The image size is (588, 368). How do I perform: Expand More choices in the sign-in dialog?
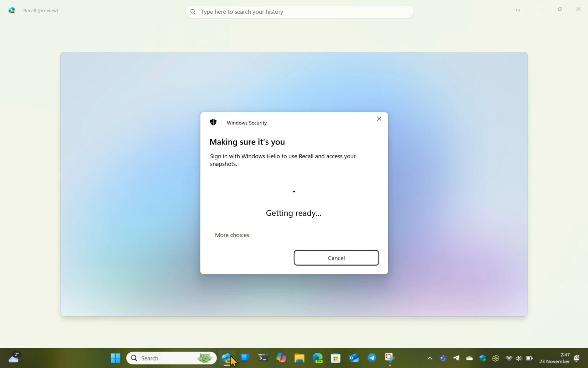pos(232,235)
